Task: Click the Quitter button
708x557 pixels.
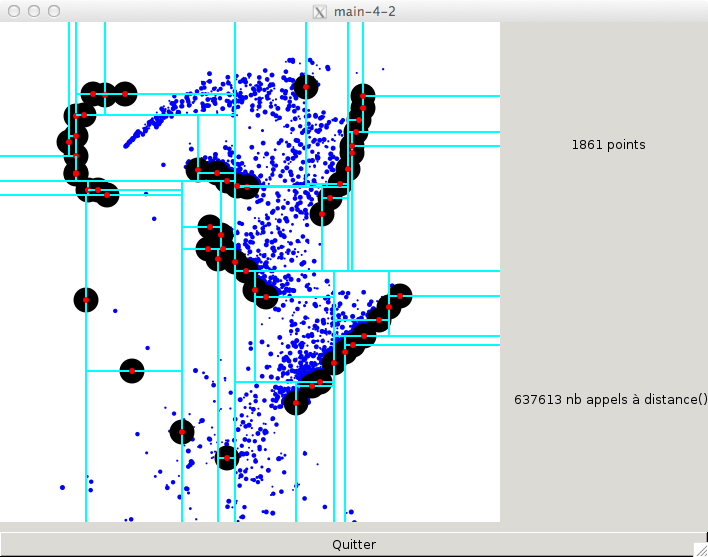Action: [354, 545]
